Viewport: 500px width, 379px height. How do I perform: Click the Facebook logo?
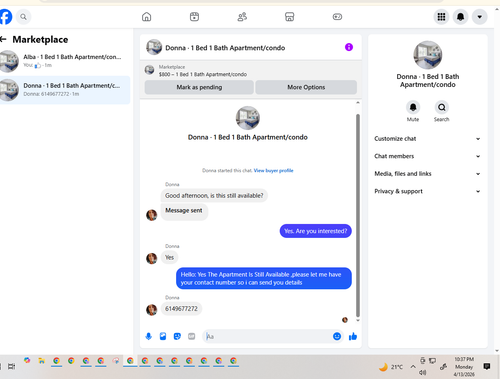pyautogui.click(x=5, y=17)
